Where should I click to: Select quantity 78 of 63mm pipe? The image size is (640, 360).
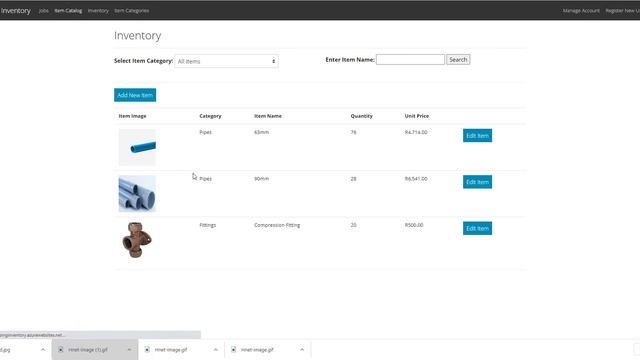[353, 132]
